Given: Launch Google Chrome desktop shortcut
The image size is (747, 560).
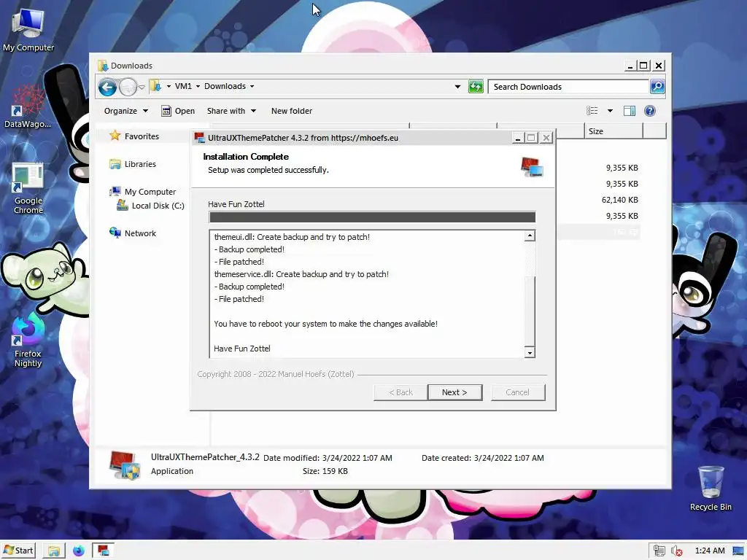Looking at the screenshot, I should click(x=28, y=189).
